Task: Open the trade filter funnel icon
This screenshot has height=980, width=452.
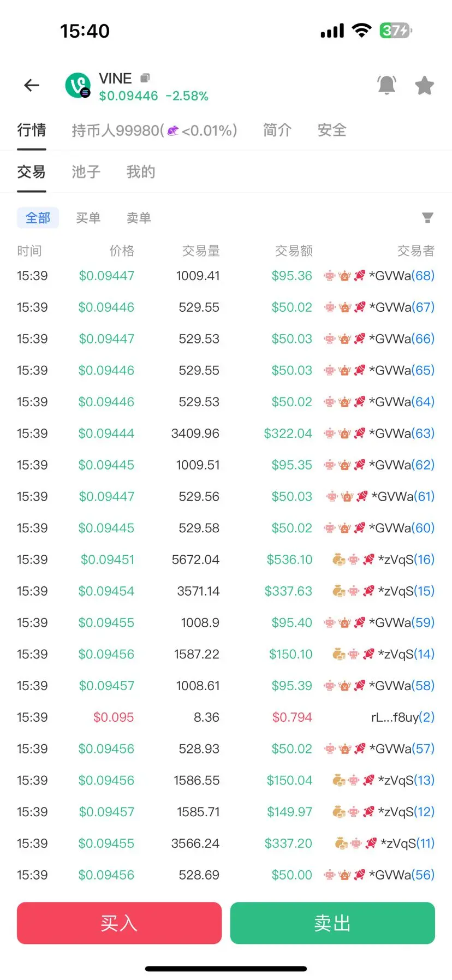Action: pos(427,218)
